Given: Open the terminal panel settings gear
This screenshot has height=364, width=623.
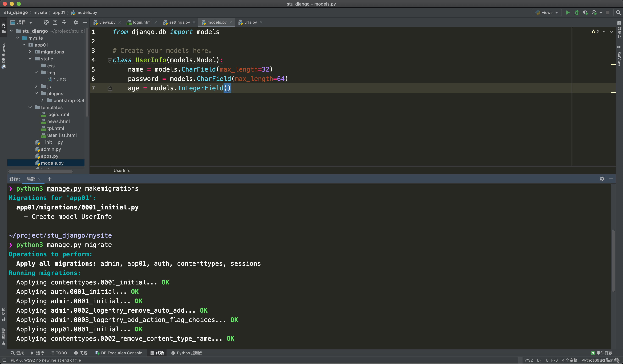Looking at the screenshot, I should click(602, 179).
